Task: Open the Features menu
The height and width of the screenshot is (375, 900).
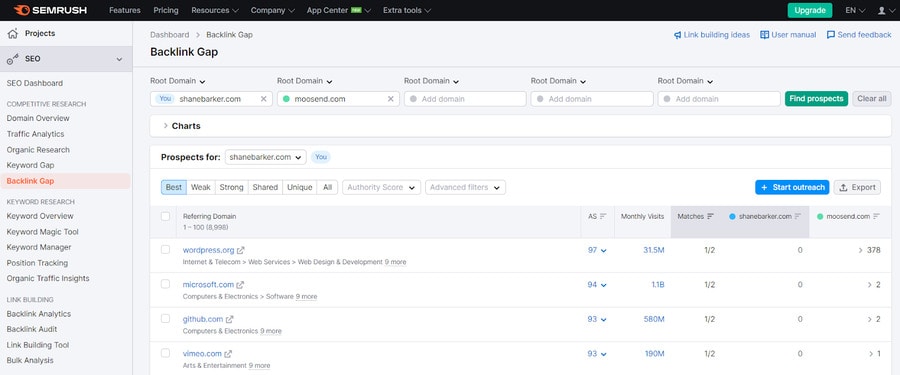Action: [x=125, y=10]
